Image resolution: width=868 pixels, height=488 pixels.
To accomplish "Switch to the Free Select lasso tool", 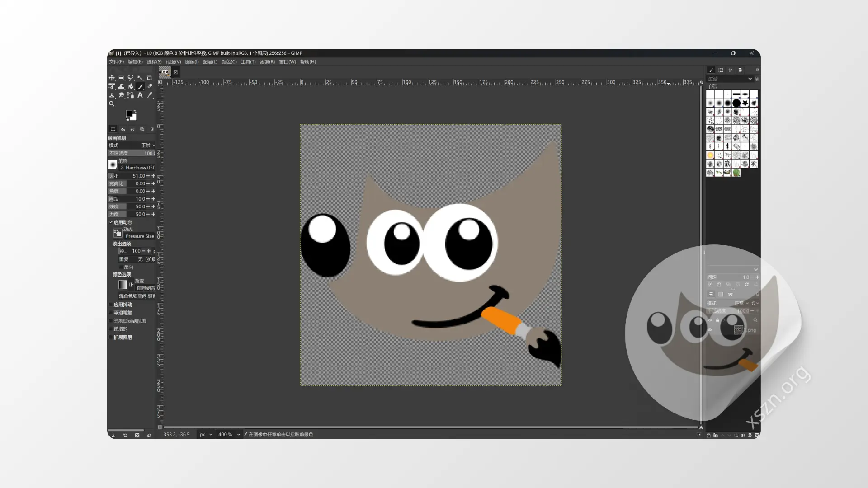I will [x=131, y=78].
